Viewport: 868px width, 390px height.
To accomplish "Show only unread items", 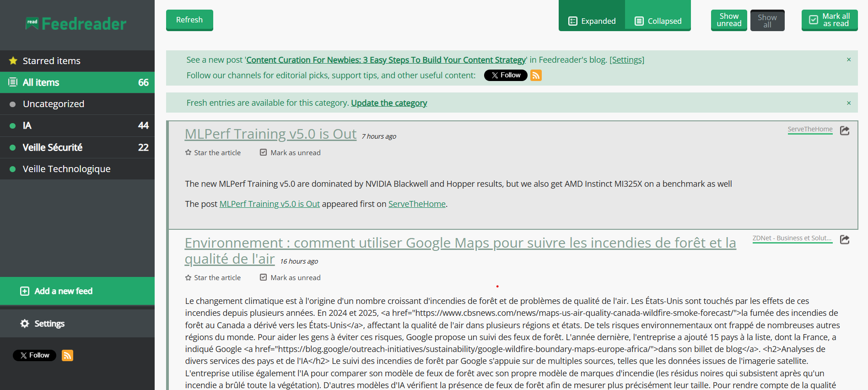I will point(728,20).
